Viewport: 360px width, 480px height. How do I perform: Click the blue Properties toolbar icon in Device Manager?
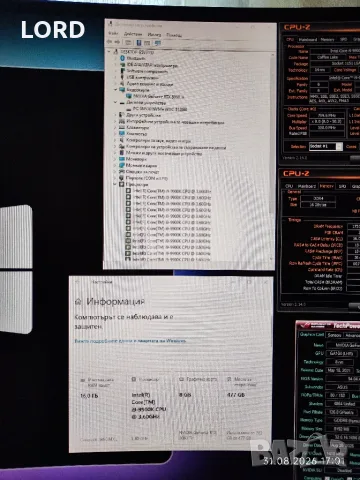[x=139, y=43]
